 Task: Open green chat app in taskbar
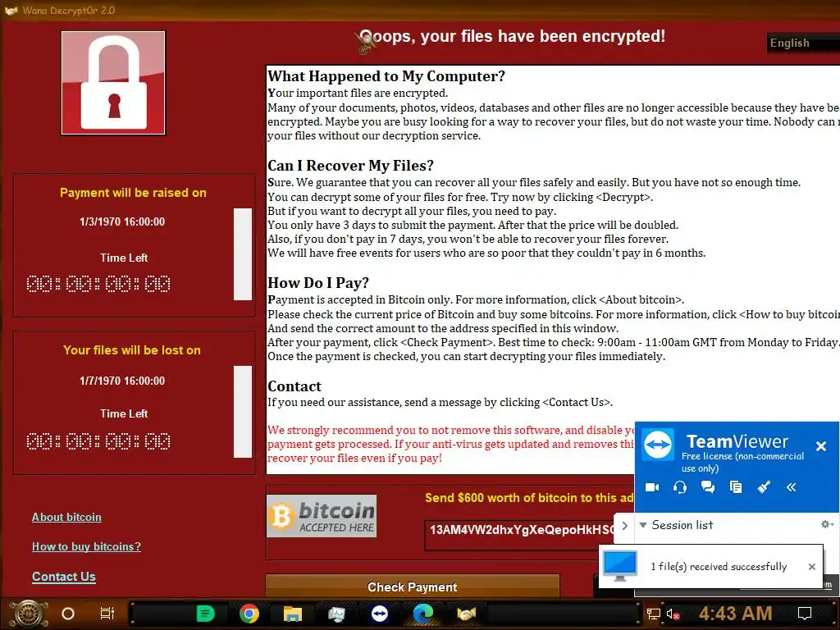pos(205,614)
